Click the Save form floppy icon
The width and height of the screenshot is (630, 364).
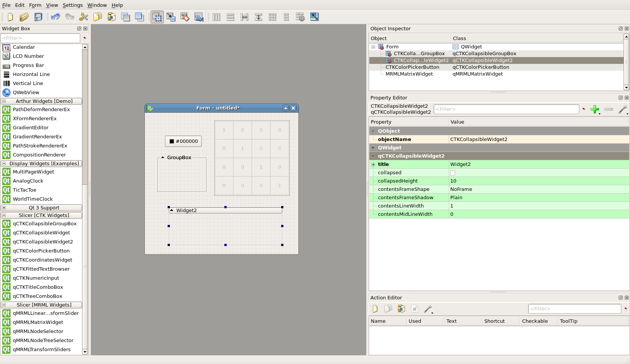point(38,17)
